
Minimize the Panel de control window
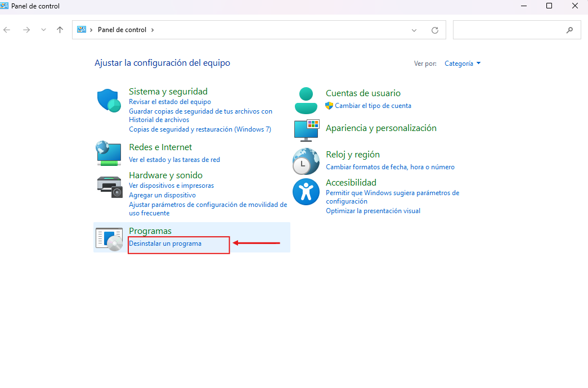tap(524, 6)
